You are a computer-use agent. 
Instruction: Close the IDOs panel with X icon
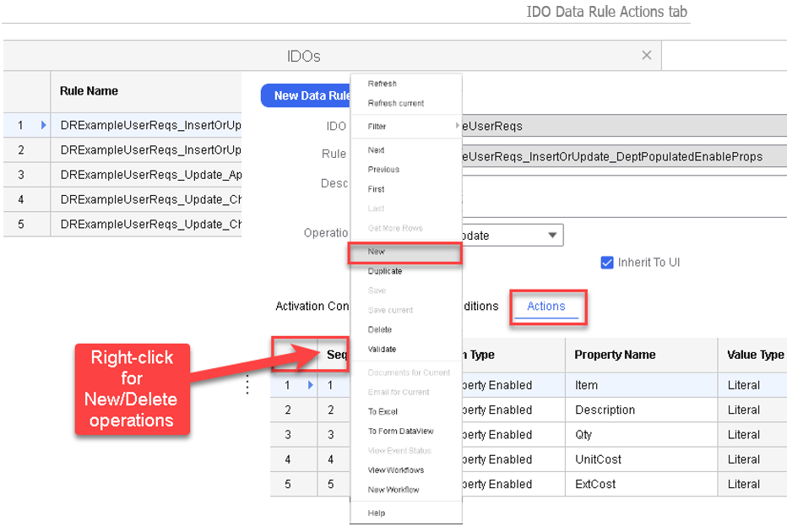click(x=647, y=55)
